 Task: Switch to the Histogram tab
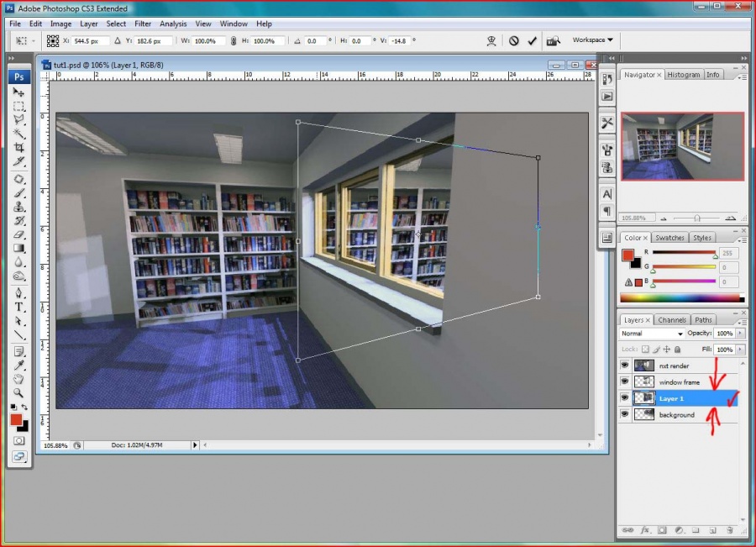coord(684,75)
